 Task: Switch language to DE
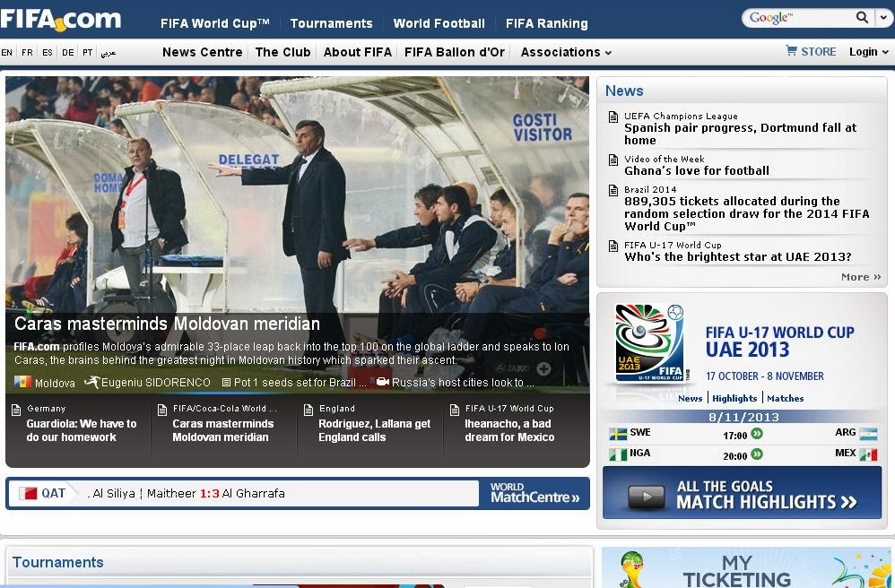pyautogui.click(x=68, y=53)
